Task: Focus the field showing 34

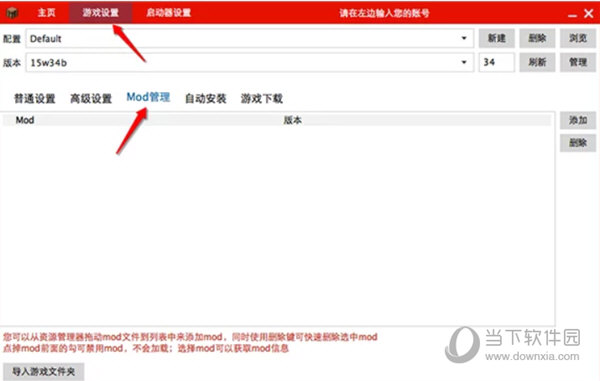Action: (x=497, y=62)
